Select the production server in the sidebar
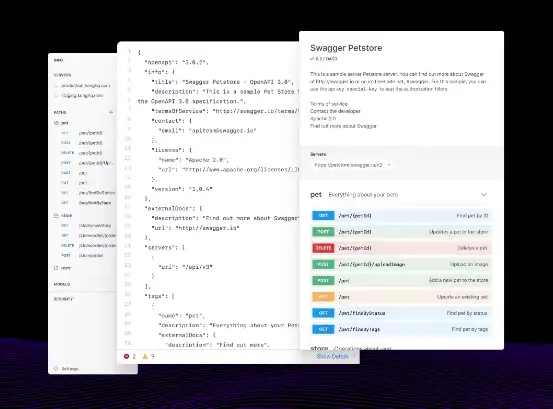This screenshot has height=409, width=553. [86, 86]
